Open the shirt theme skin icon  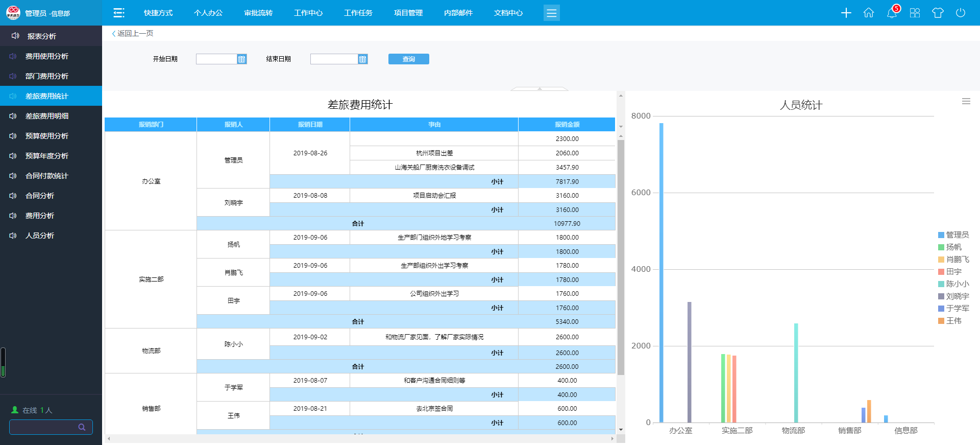938,13
